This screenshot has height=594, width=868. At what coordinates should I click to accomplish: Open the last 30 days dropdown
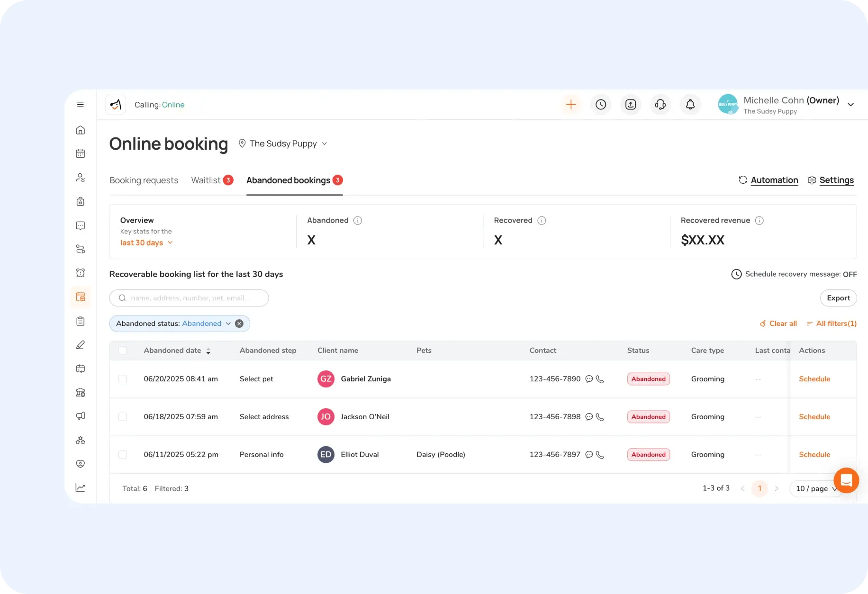tap(146, 243)
